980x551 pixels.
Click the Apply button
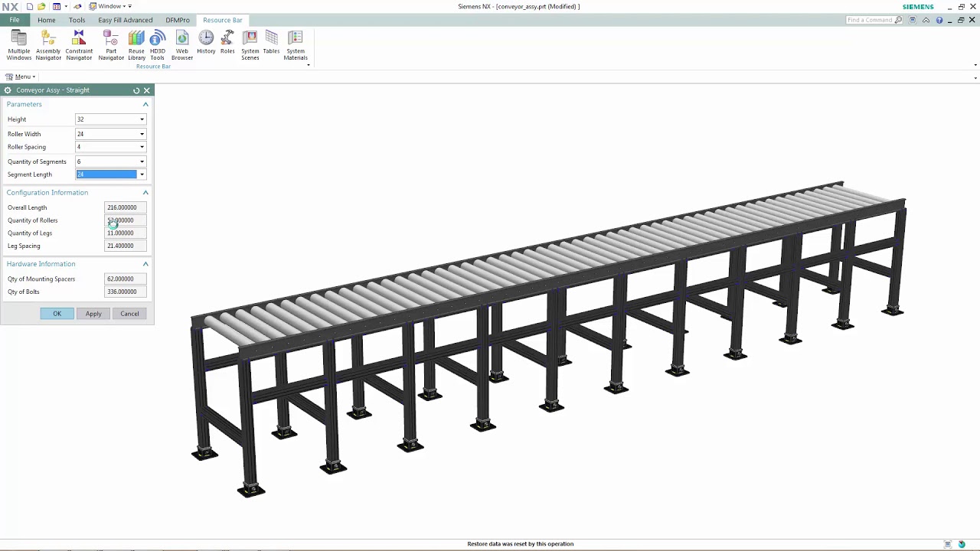(93, 314)
